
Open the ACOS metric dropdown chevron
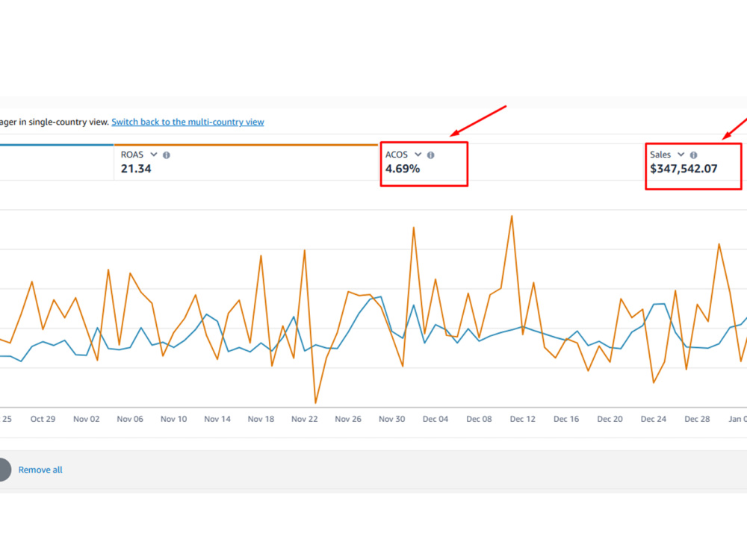[x=418, y=155]
